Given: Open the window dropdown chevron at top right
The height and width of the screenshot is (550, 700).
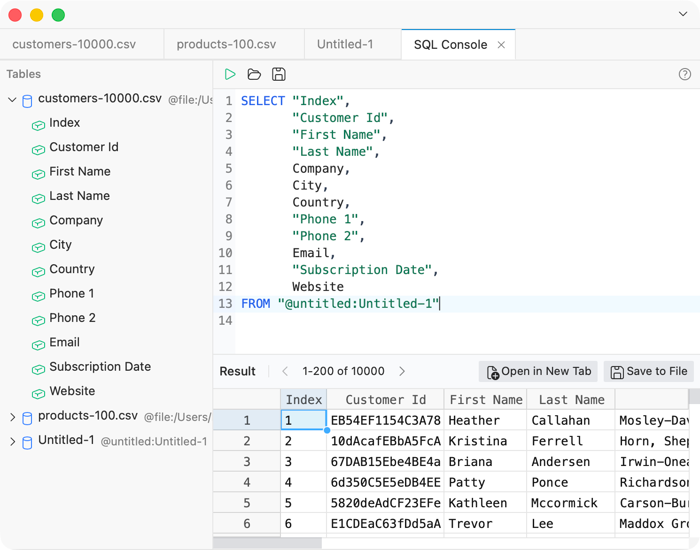Looking at the screenshot, I should click(x=683, y=14).
